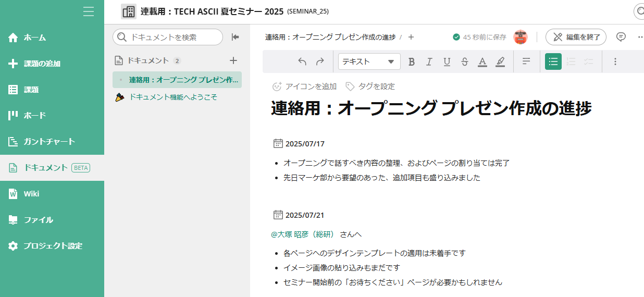644x297 pixels.
Task: Open ホーム in the sidebar
Action: (x=52, y=38)
